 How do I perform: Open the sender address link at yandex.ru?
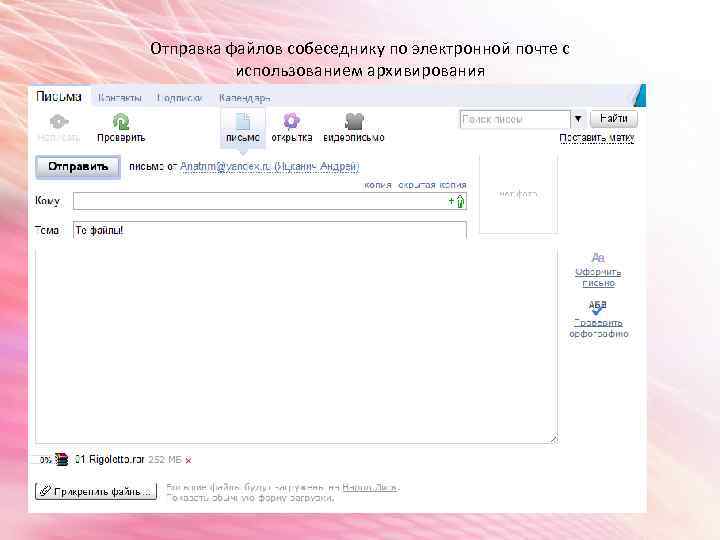point(270,166)
